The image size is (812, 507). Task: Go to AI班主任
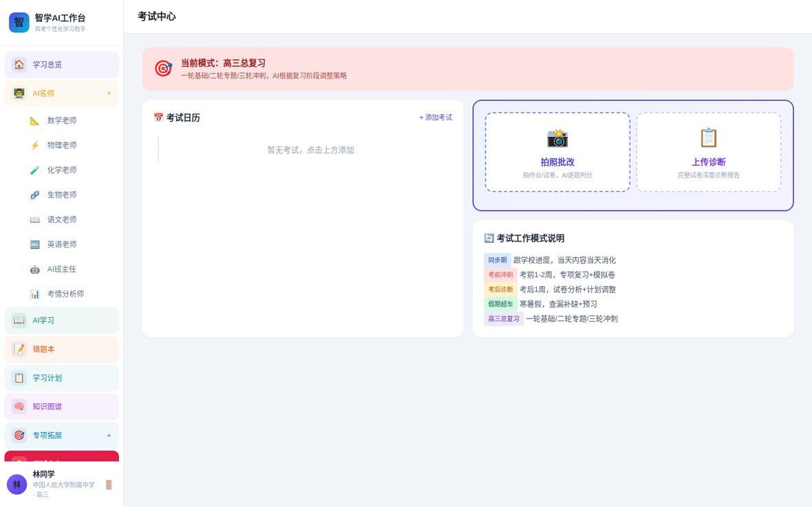point(62,269)
